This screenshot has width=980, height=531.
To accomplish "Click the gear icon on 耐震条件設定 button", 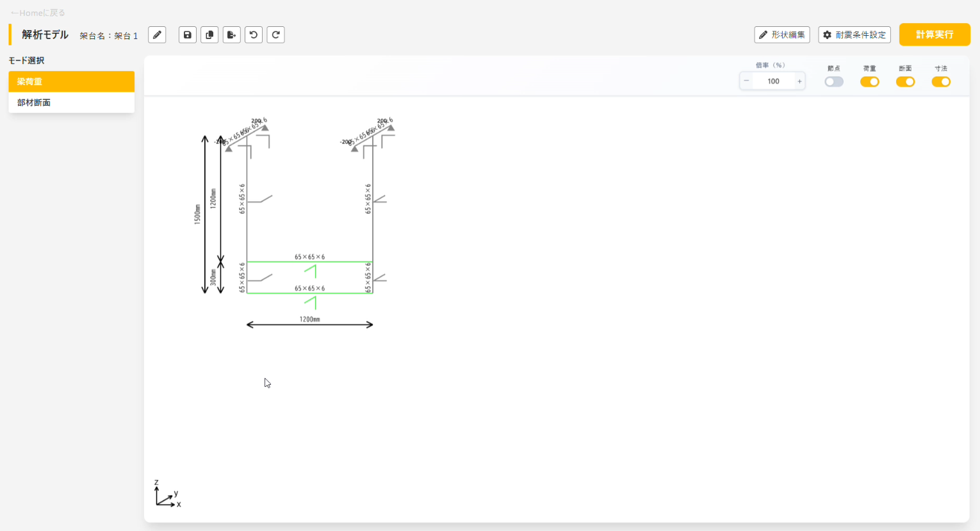I will coord(826,35).
